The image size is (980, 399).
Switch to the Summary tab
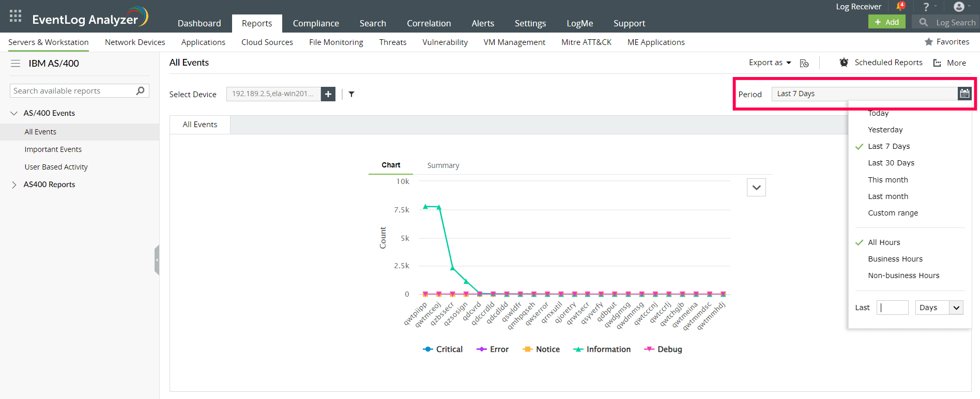[x=443, y=165]
